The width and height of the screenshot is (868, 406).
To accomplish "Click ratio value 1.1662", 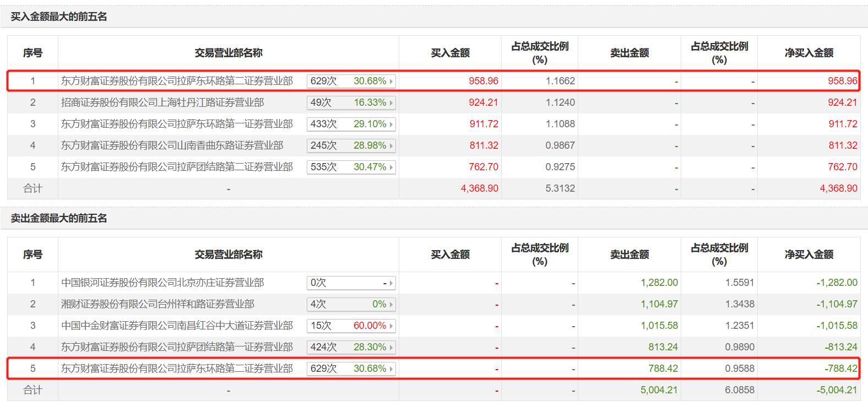I will [560, 81].
